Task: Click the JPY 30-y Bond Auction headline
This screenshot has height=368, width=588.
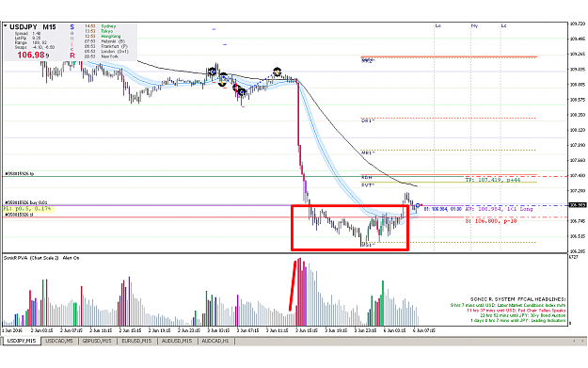Action: (x=522, y=315)
